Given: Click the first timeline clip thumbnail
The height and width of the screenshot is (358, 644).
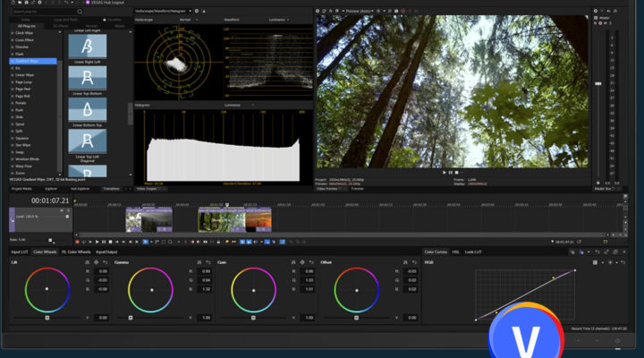Looking at the screenshot, I should pyautogui.click(x=133, y=221).
